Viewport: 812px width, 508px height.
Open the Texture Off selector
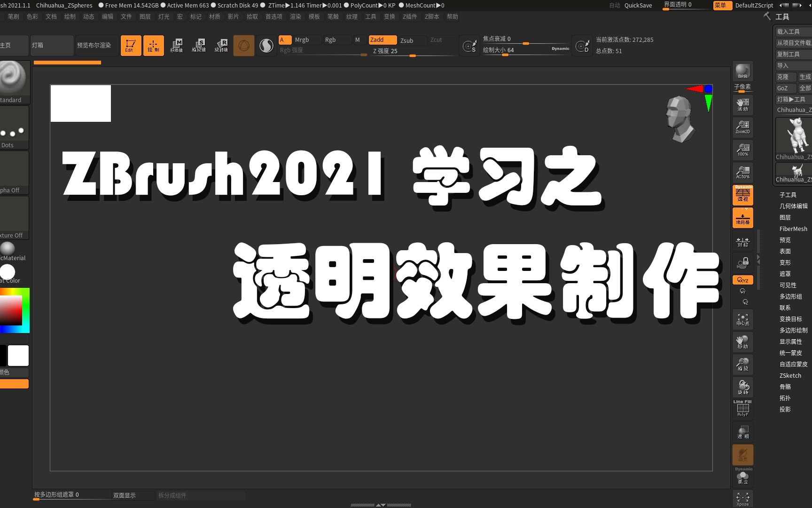pos(14,218)
